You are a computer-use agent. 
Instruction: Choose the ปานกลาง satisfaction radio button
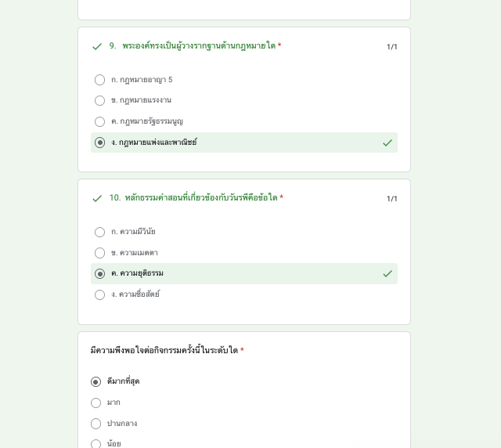(x=96, y=424)
